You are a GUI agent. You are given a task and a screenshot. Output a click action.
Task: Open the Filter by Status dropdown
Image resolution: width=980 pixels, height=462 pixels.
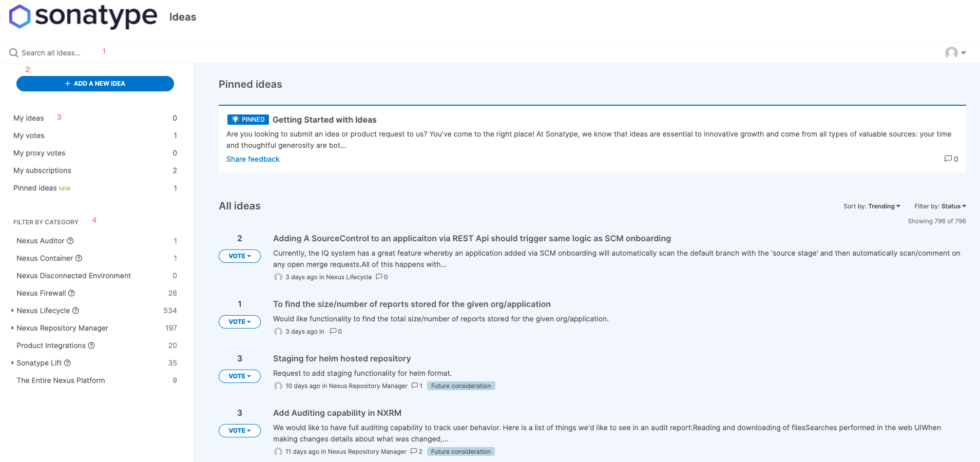click(940, 206)
